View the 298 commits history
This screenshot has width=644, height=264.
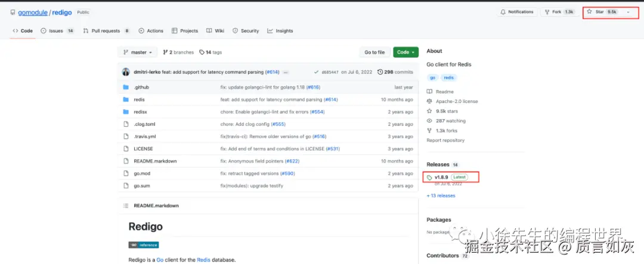coord(395,72)
